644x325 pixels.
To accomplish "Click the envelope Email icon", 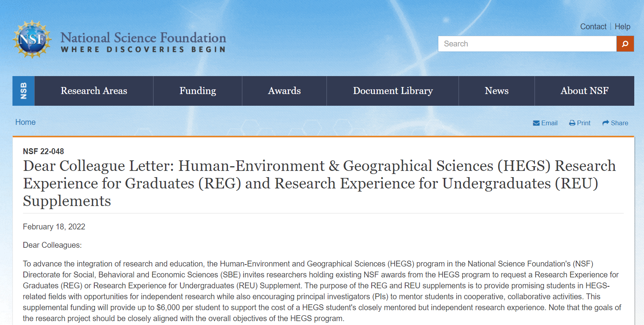I will [x=536, y=123].
